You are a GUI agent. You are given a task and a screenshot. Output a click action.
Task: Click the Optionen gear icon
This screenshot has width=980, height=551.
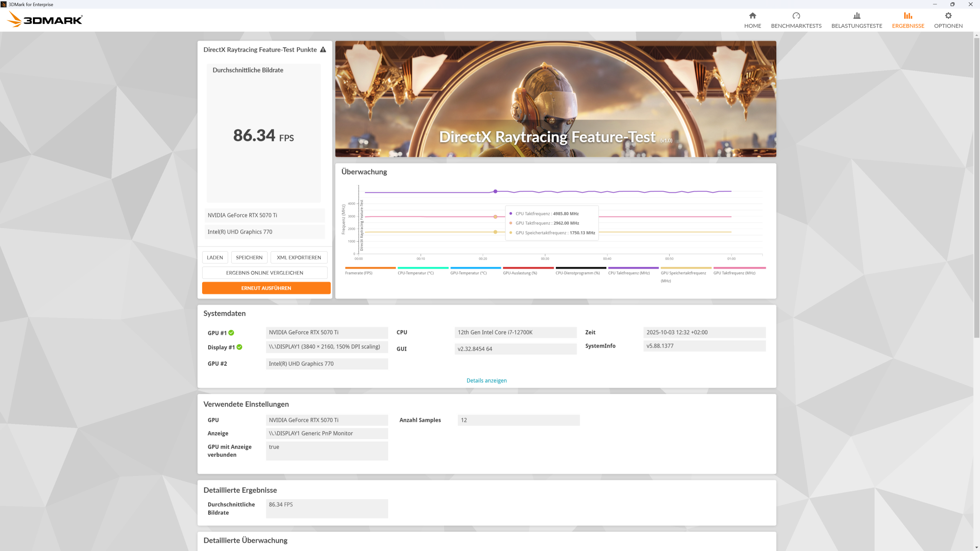tap(948, 16)
